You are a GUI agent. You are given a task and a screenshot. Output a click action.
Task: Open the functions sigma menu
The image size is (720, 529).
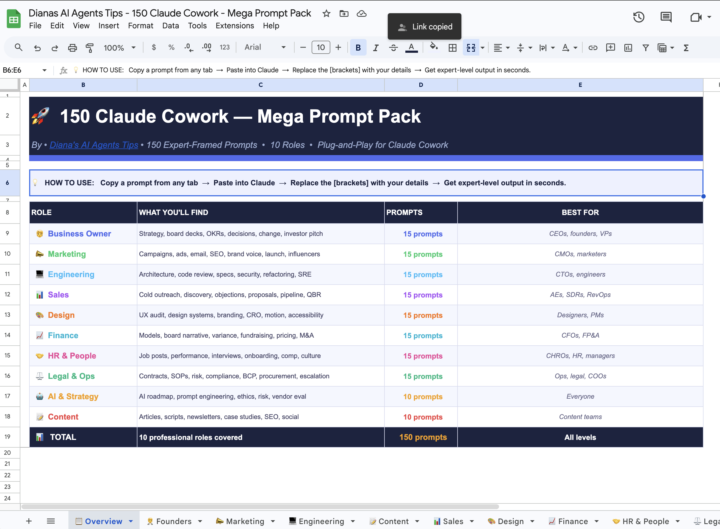tap(686, 48)
